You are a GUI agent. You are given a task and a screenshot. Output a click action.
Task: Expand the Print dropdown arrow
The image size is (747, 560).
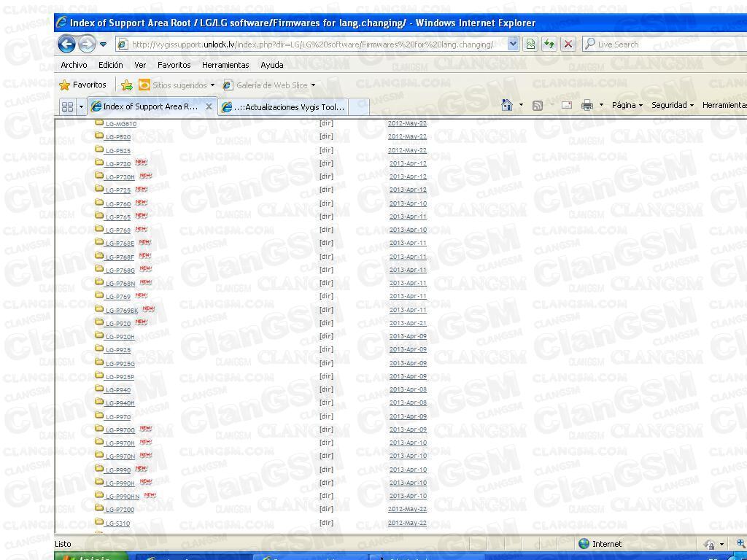(x=601, y=105)
